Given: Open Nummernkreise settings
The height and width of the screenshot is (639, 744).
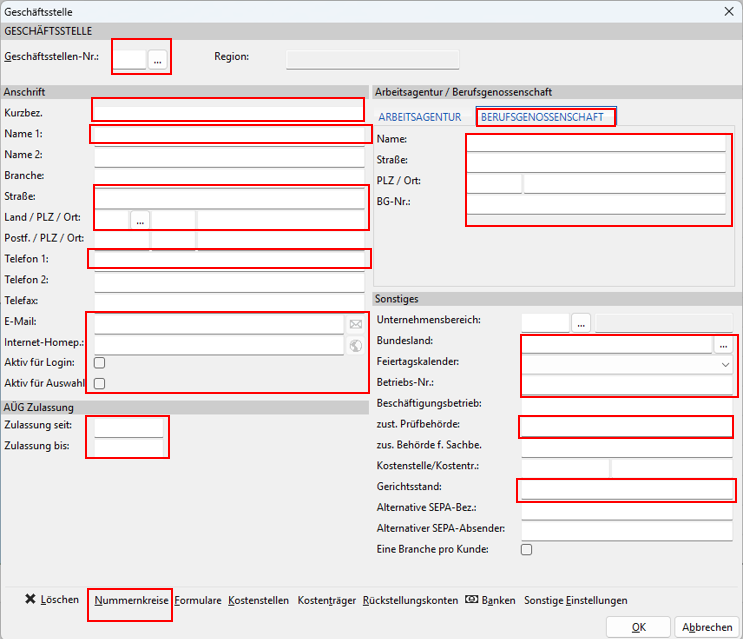Looking at the screenshot, I should pos(131,601).
